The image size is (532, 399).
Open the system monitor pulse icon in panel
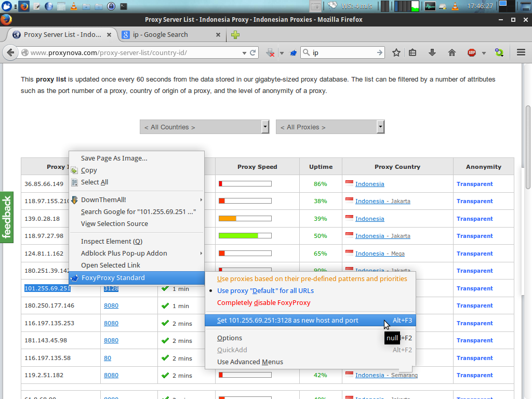tap(430, 6)
